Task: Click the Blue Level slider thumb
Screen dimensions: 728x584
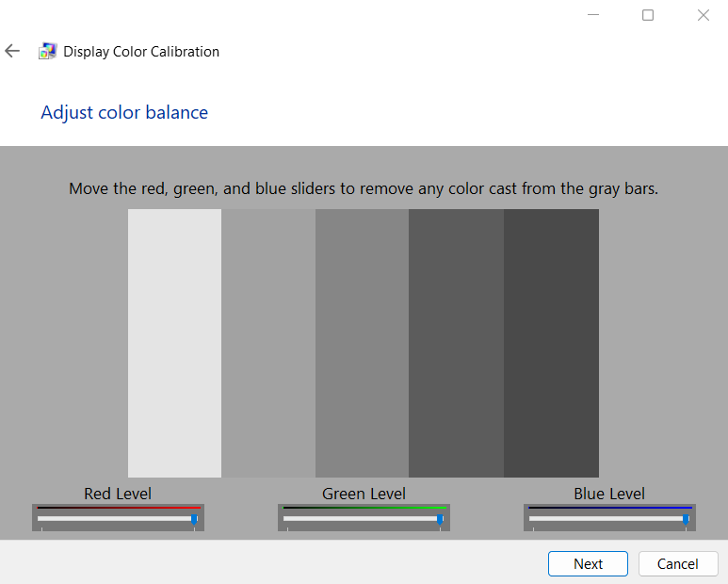Action: (686, 518)
